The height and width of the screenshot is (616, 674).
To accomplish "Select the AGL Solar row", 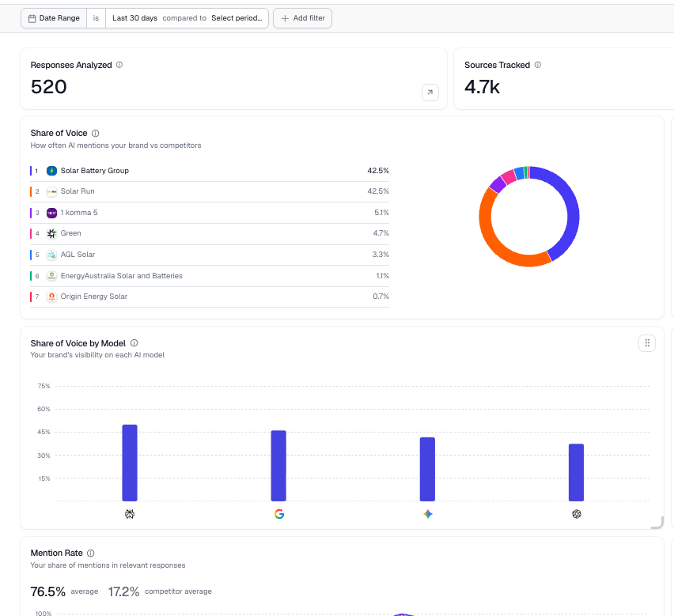I will (x=210, y=255).
